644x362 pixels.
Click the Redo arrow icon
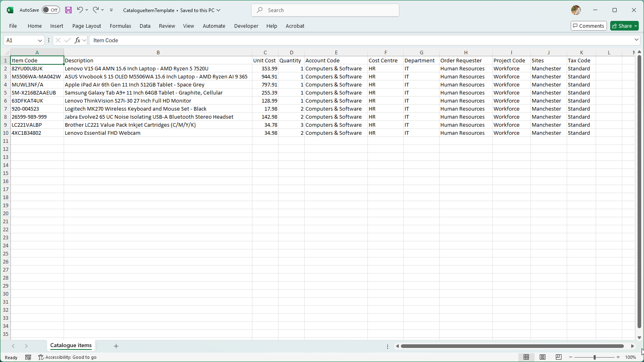coord(96,10)
